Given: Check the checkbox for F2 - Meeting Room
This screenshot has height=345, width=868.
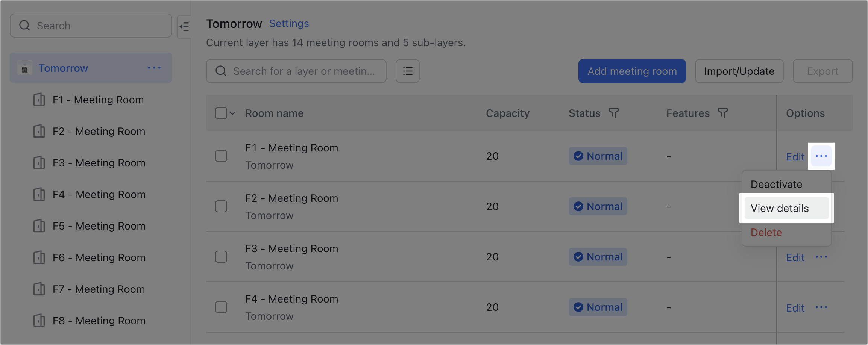Looking at the screenshot, I should (221, 206).
